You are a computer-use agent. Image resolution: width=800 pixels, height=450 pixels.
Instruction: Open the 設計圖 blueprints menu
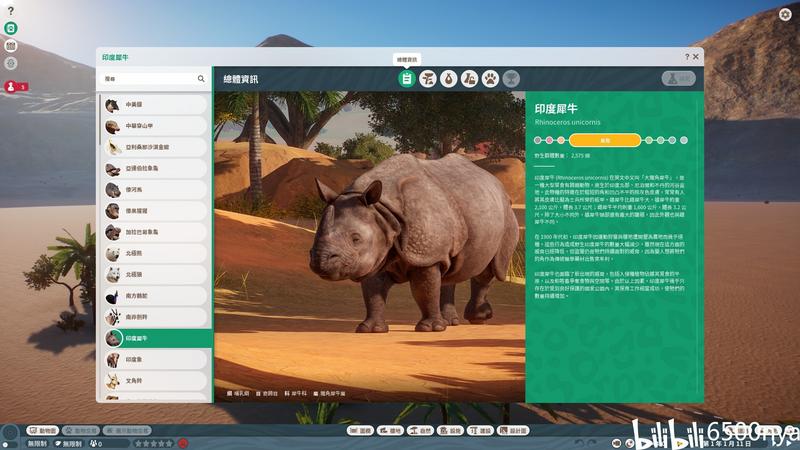tap(514, 431)
